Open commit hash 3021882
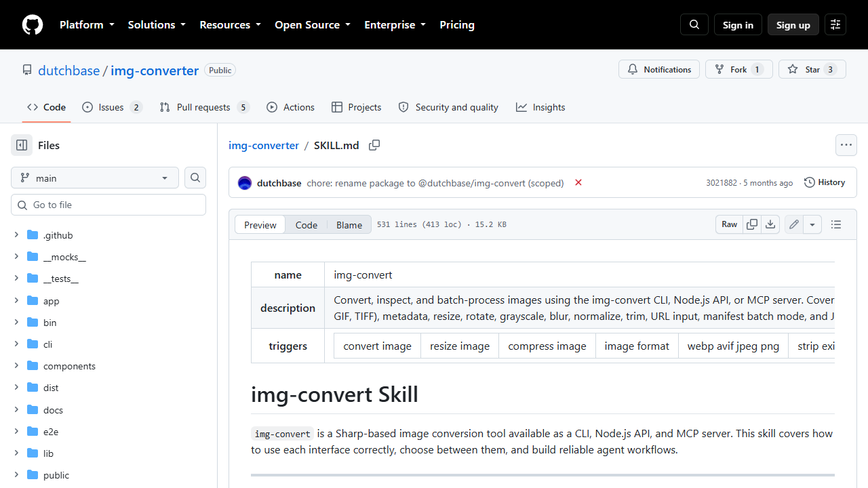Viewport: 868px width, 488px height. pyautogui.click(x=722, y=183)
